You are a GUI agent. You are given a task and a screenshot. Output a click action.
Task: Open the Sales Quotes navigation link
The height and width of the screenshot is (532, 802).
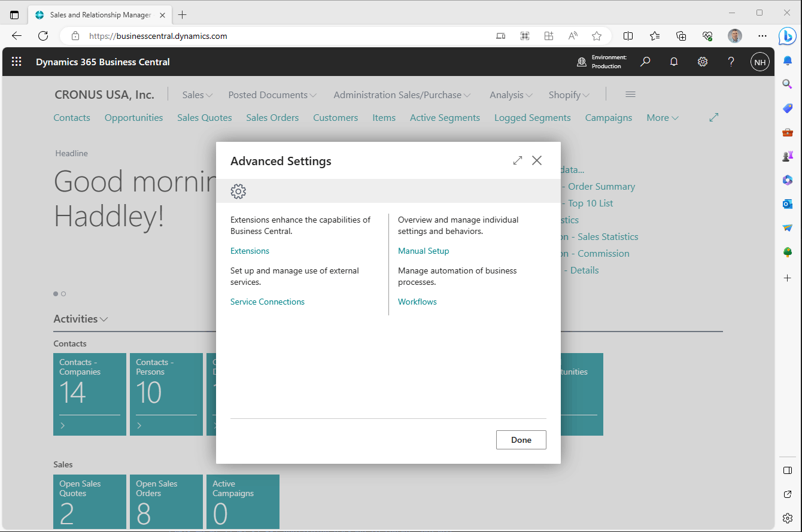click(x=205, y=118)
